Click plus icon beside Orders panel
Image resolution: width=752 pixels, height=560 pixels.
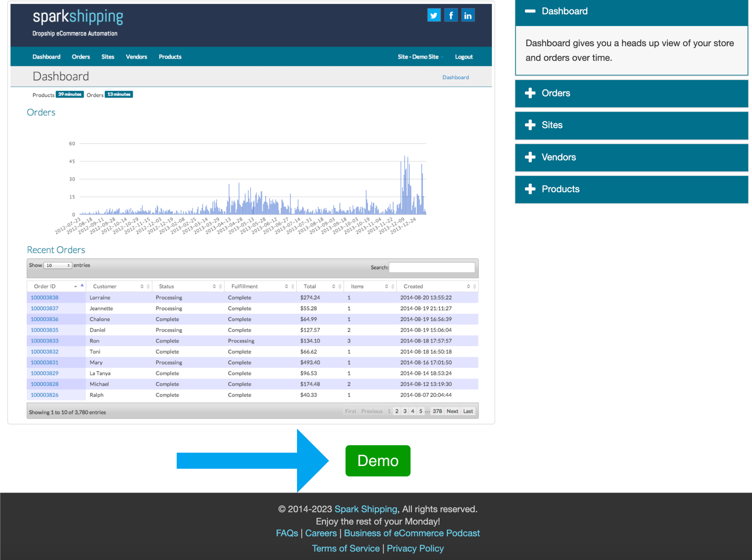tap(530, 93)
